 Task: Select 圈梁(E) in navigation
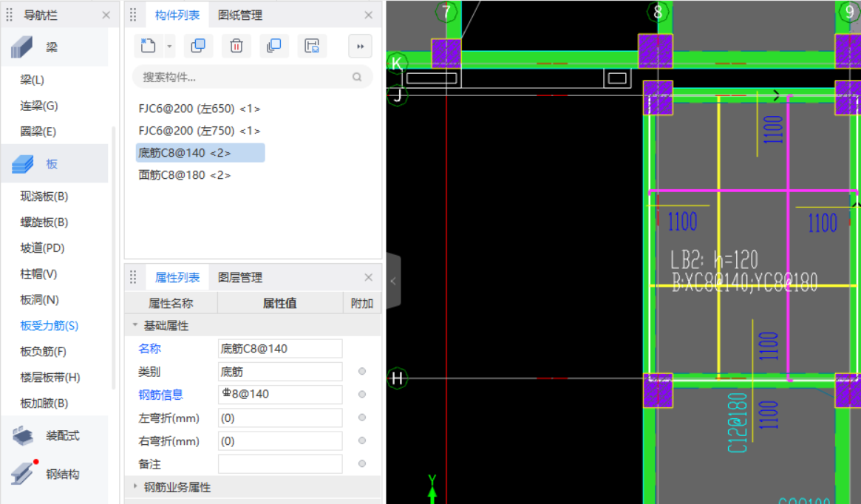tap(38, 132)
